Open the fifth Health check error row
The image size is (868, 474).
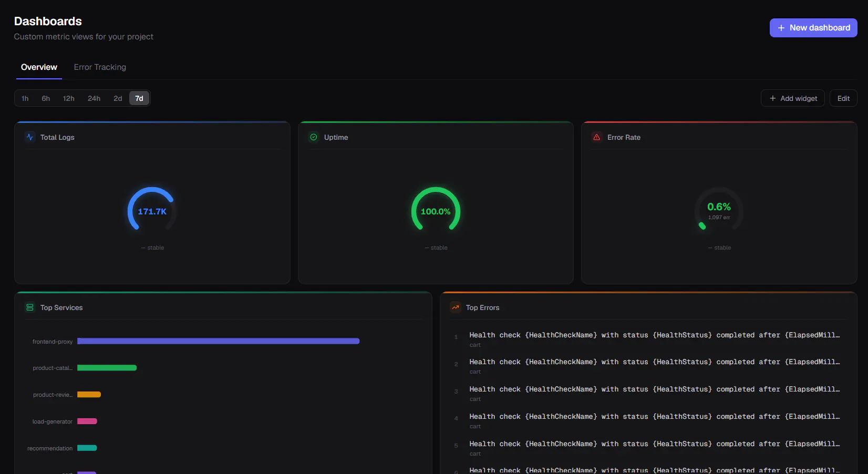click(x=648, y=448)
